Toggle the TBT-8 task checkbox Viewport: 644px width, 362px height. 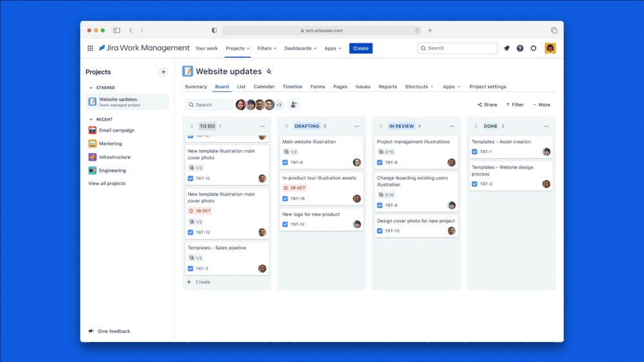point(380,162)
